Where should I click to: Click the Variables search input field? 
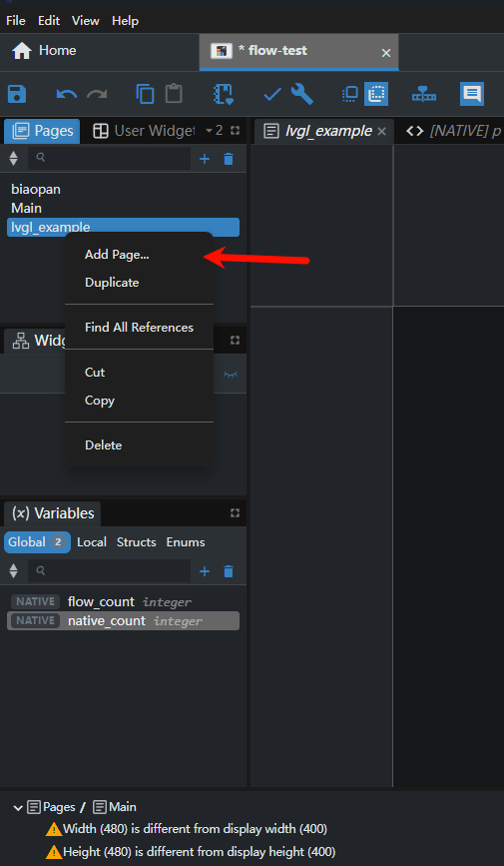point(110,571)
